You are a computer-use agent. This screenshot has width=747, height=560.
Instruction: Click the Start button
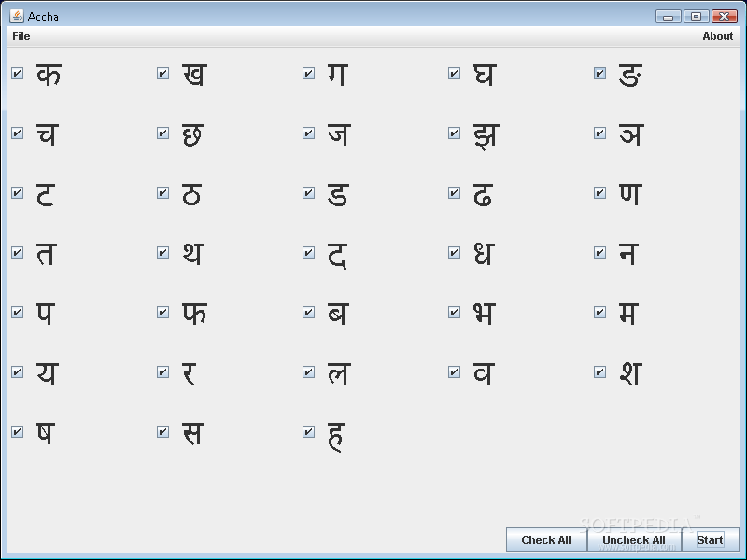pyautogui.click(x=710, y=540)
